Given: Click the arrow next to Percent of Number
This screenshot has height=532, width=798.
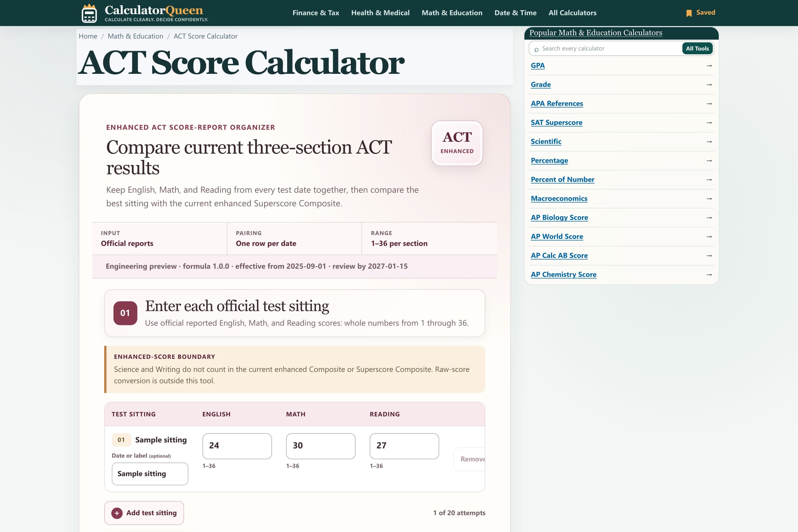Looking at the screenshot, I should point(709,180).
